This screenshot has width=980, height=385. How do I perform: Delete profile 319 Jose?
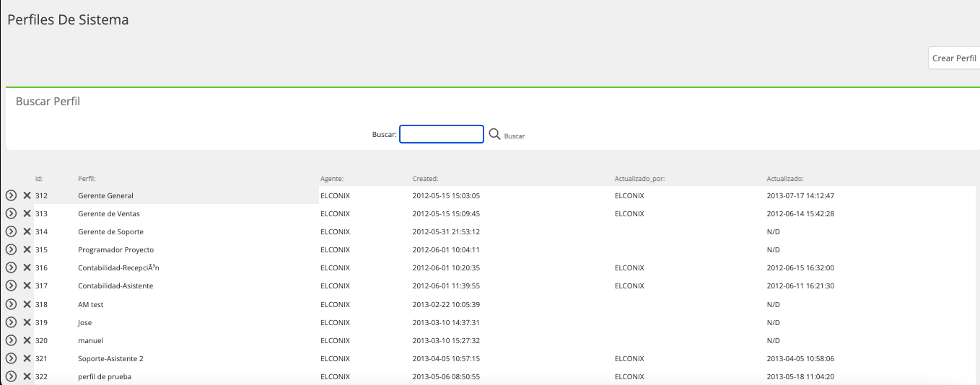[27, 322]
